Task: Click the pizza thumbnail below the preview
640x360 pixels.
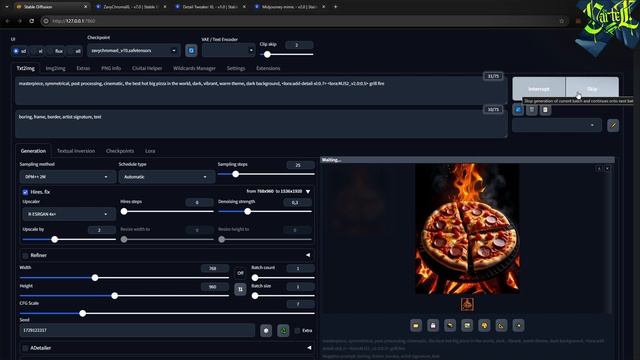Action: (x=467, y=304)
